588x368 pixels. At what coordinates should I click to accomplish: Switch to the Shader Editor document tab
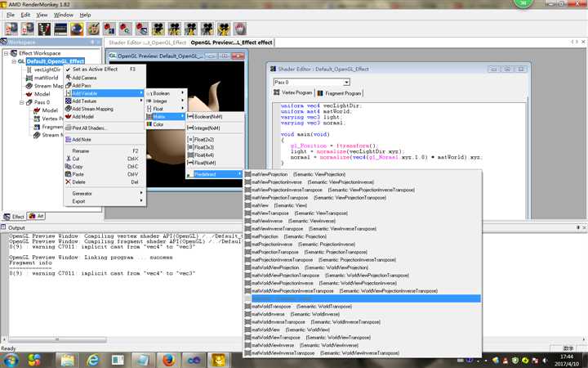click(147, 43)
